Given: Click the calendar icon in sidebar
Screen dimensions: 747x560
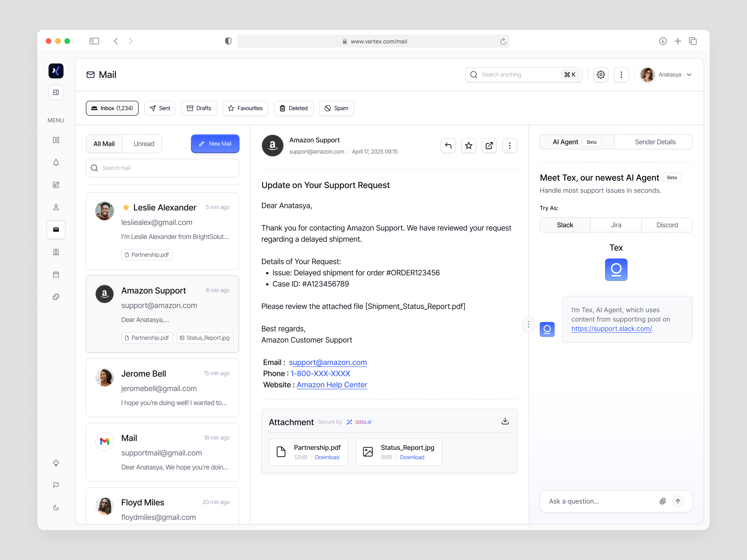Looking at the screenshot, I should tap(56, 274).
